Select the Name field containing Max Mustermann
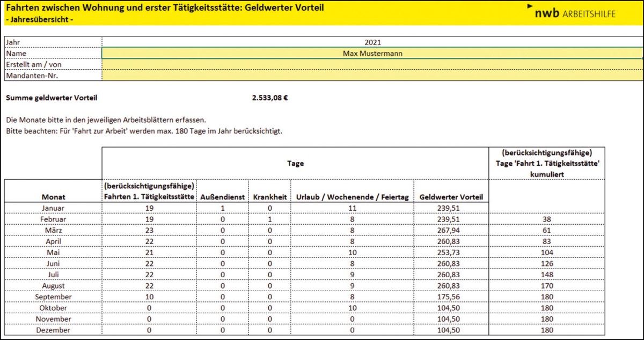The width and height of the screenshot is (644, 340). pyautogui.click(x=372, y=53)
